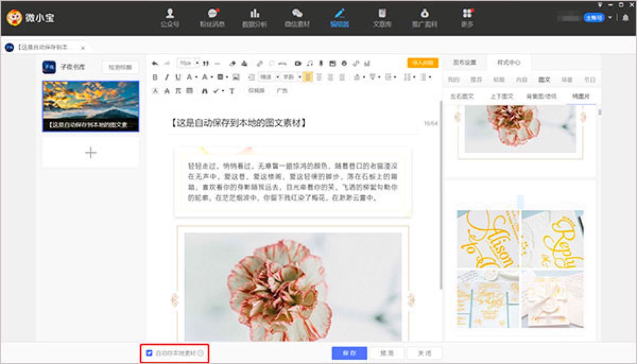Apply italic formatting from the toolbar
637x364 pixels.
166,77
